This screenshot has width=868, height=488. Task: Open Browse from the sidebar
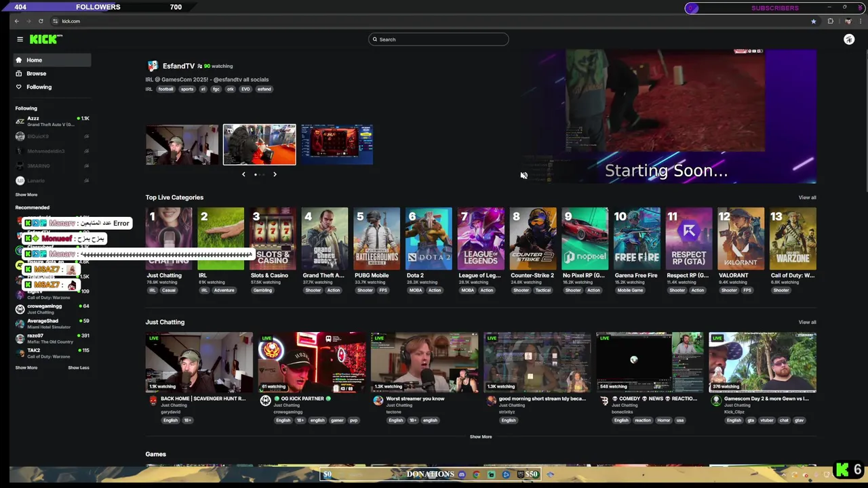(x=52, y=73)
